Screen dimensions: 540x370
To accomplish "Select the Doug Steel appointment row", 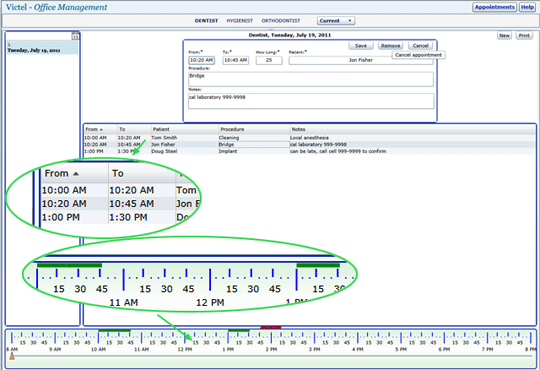I will tap(310, 151).
